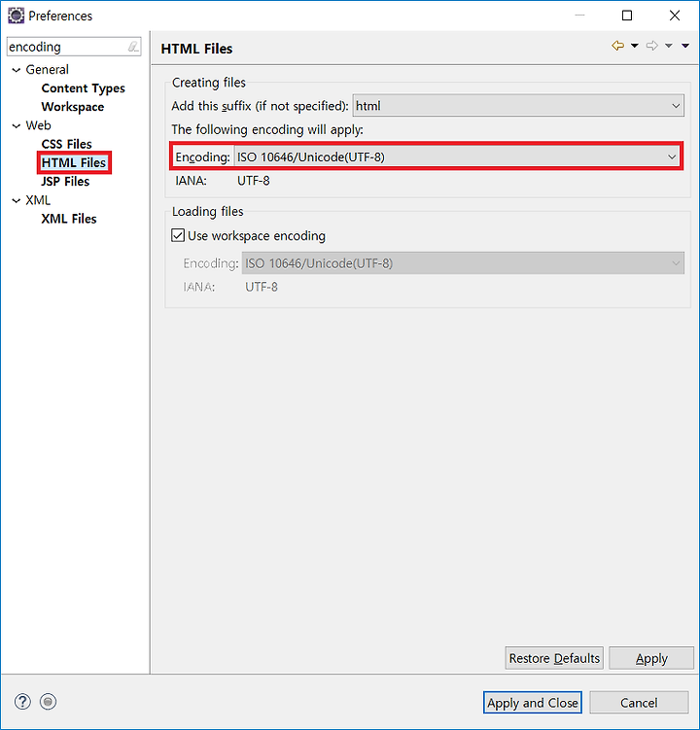Image resolution: width=700 pixels, height=730 pixels.
Task: Click the Back navigation arrow icon
Action: [618, 46]
